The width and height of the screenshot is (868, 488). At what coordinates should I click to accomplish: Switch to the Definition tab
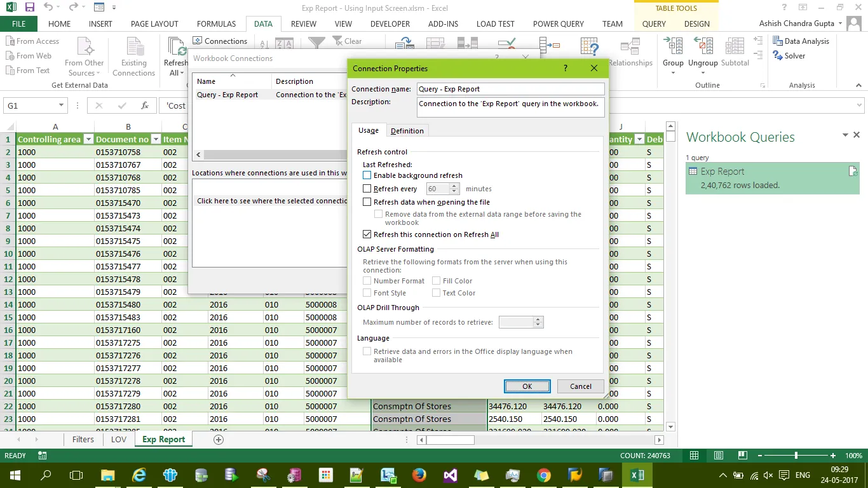point(407,130)
